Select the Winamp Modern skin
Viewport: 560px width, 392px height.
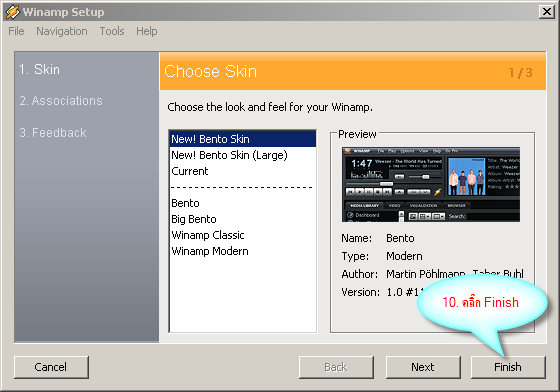(x=243, y=251)
